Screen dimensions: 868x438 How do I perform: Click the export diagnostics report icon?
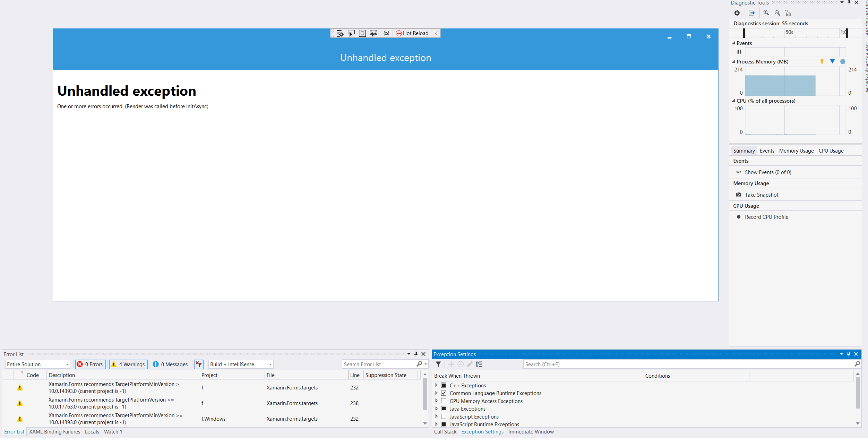[751, 13]
